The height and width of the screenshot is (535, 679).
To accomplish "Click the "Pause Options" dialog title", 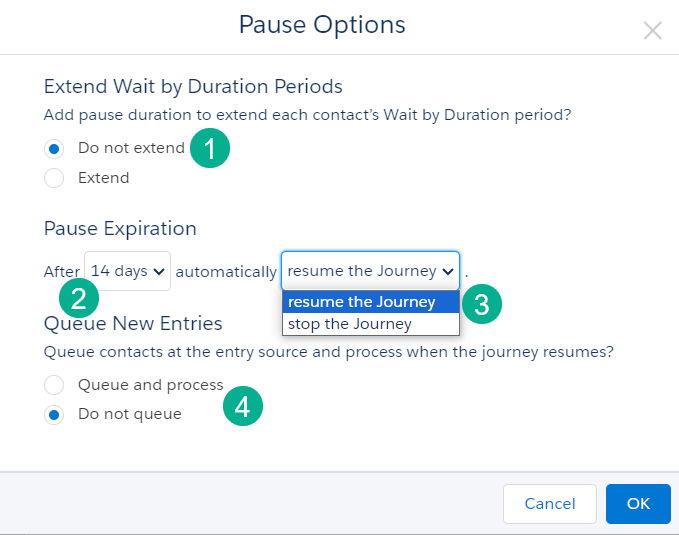I will (x=322, y=25).
